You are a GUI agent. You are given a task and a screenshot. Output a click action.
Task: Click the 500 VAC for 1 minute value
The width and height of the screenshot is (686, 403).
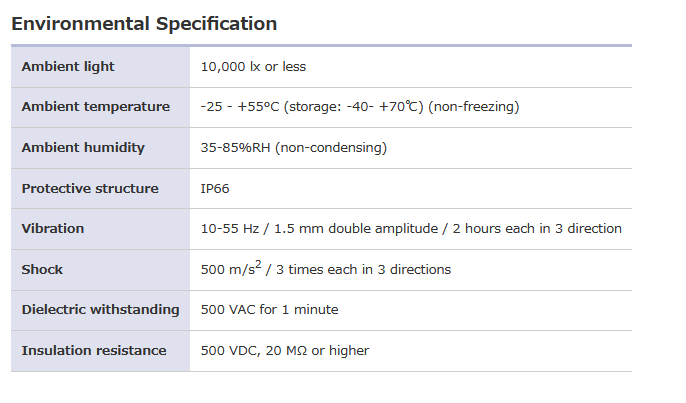270,310
